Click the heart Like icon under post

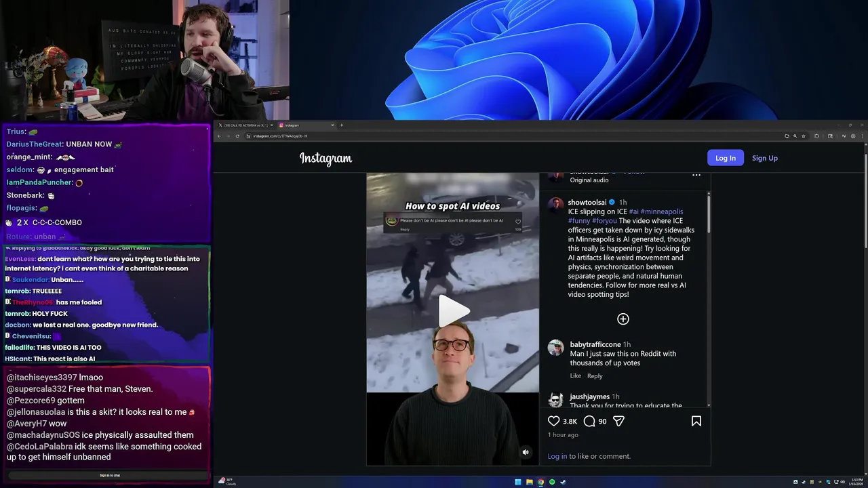[554, 421]
